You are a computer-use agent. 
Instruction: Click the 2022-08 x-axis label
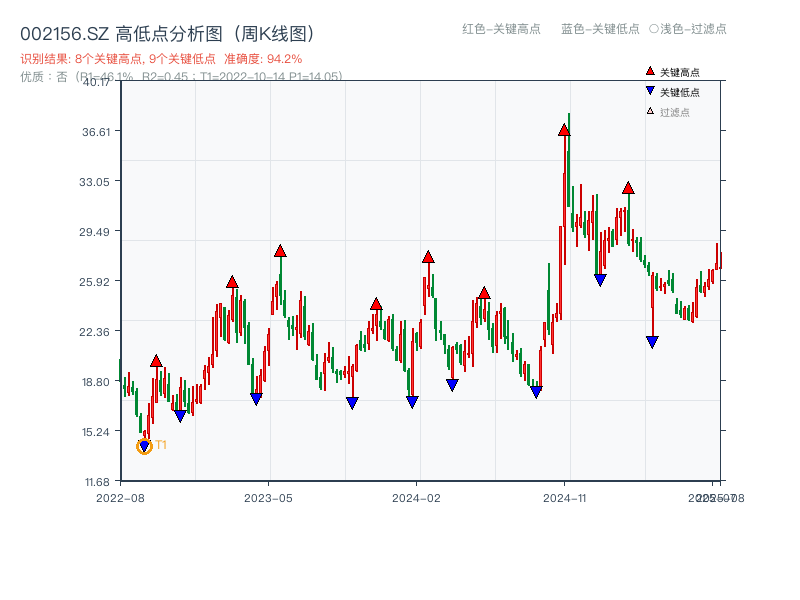(120, 498)
